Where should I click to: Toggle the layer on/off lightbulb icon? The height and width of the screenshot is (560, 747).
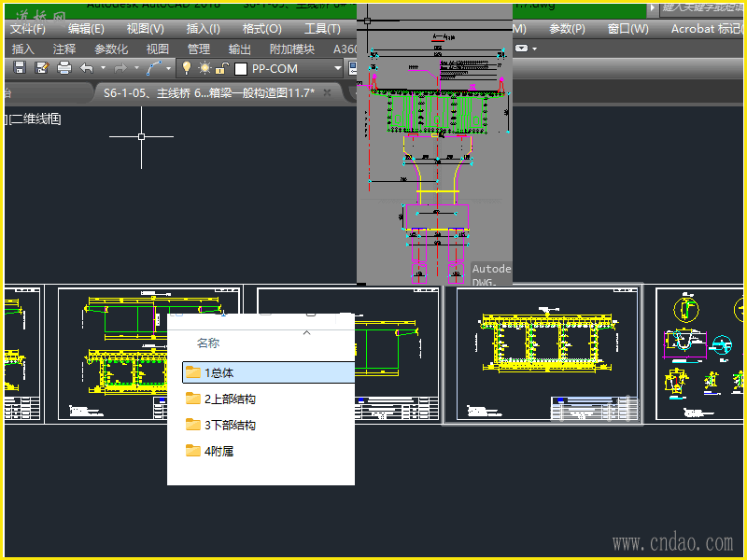(186, 68)
